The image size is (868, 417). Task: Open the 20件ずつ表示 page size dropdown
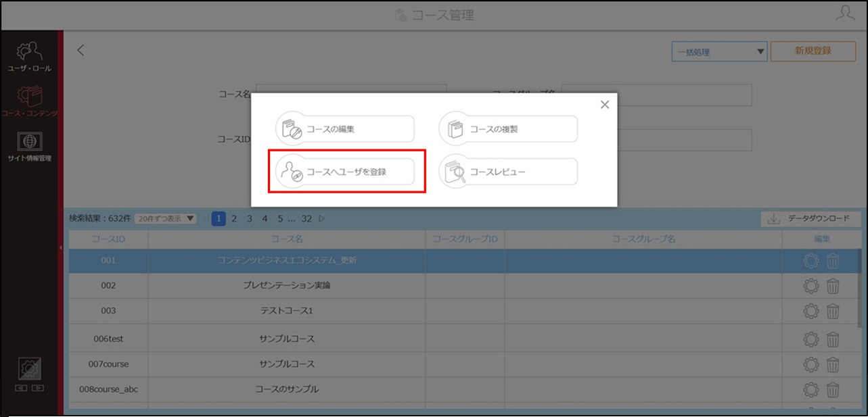pos(165,218)
